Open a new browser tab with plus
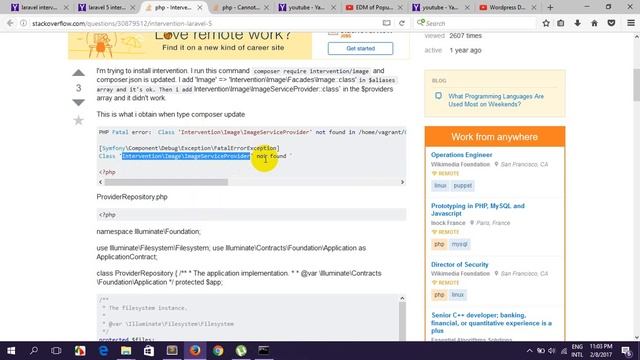This screenshot has height=360, width=640. [x=550, y=7]
